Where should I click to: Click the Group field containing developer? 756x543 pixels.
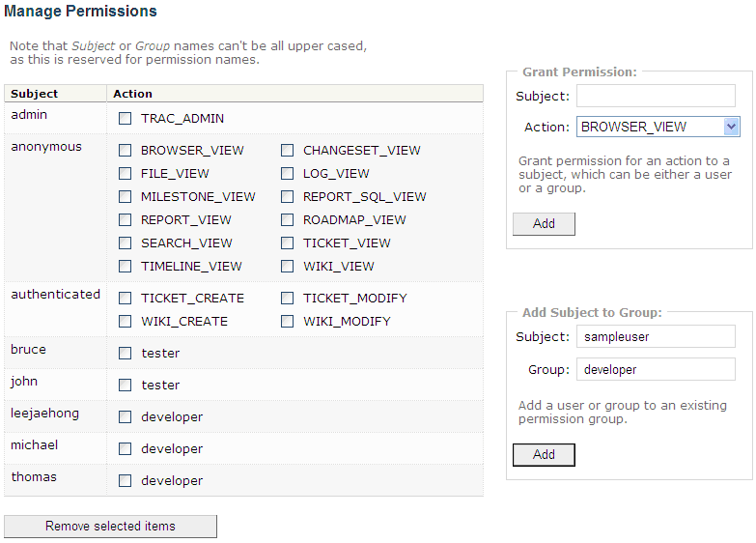click(x=656, y=369)
